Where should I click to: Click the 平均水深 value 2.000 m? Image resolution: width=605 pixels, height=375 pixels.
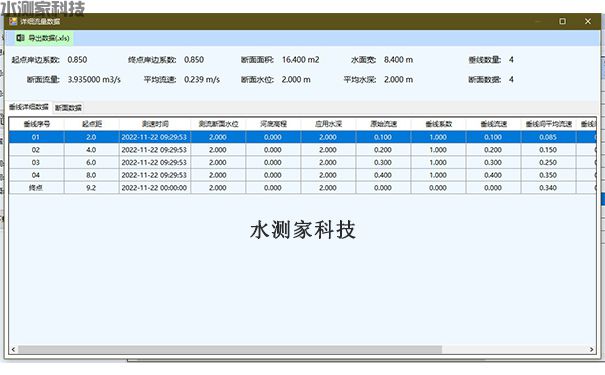(398, 79)
